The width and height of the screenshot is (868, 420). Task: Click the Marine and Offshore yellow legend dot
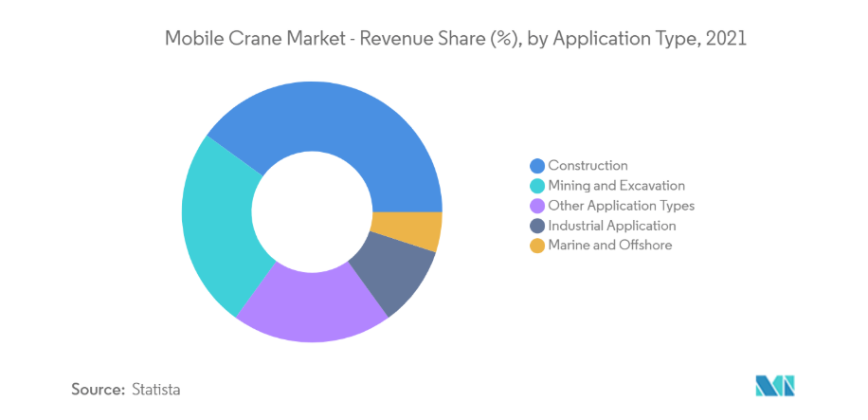[x=537, y=246]
